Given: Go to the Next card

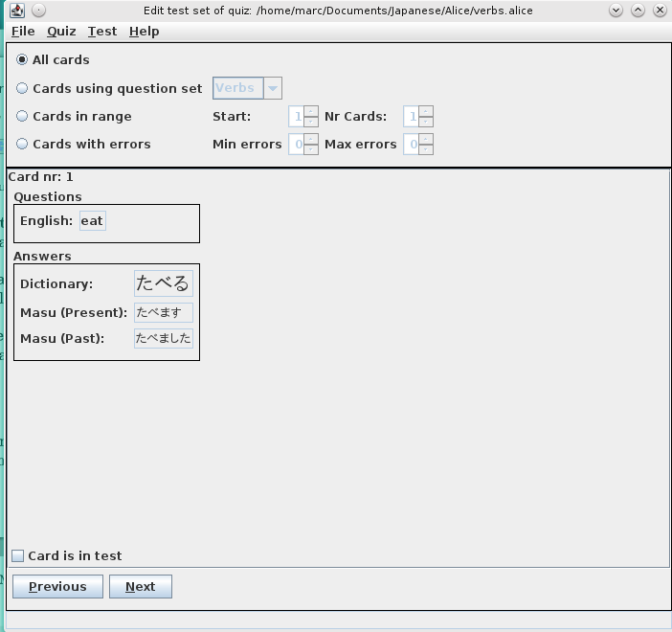Looking at the screenshot, I should click(141, 586).
